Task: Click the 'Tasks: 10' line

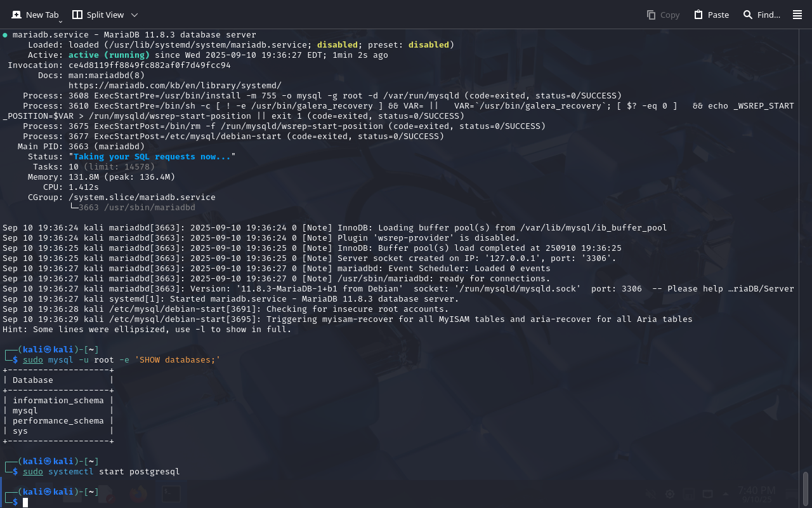Action: (x=94, y=167)
